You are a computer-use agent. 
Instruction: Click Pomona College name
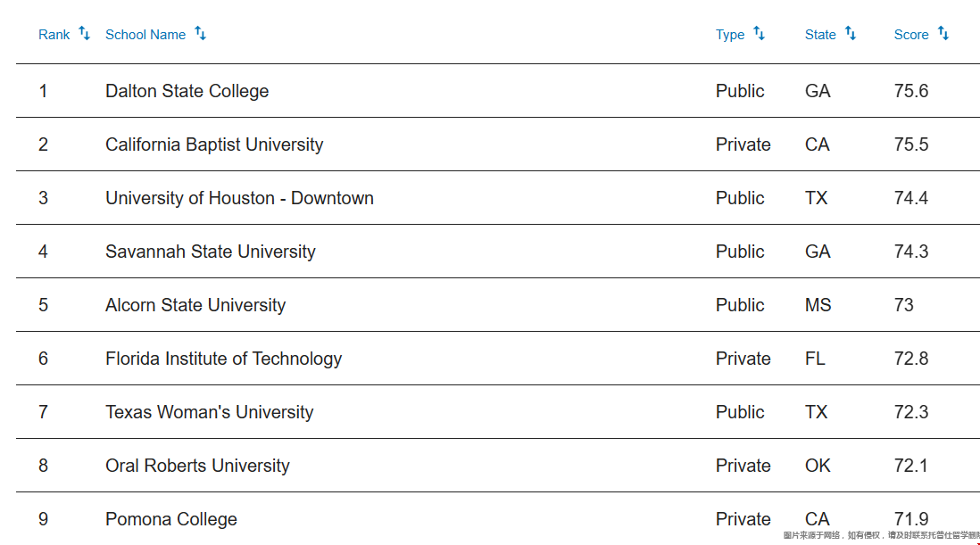pyautogui.click(x=171, y=519)
